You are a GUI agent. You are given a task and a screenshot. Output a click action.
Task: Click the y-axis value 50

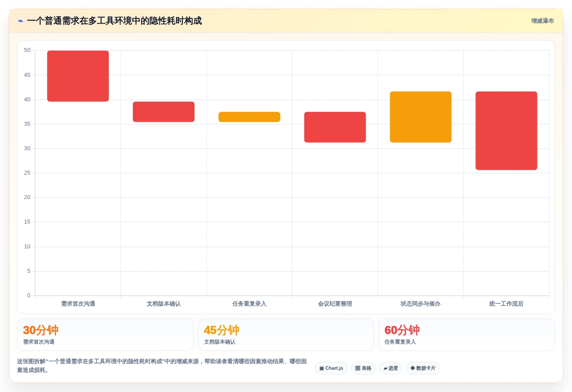pyautogui.click(x=27, y=50)
